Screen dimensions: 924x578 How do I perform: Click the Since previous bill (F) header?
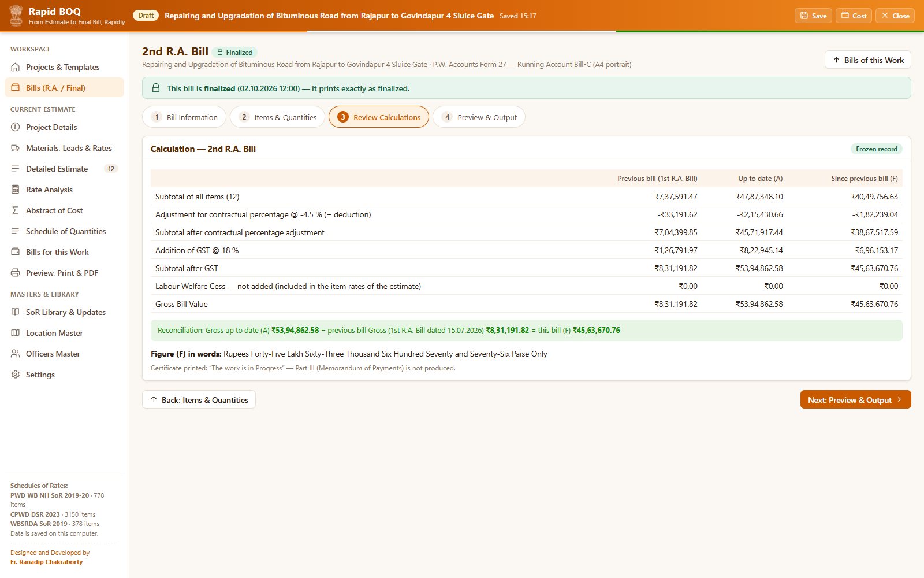tap(864, 179)
